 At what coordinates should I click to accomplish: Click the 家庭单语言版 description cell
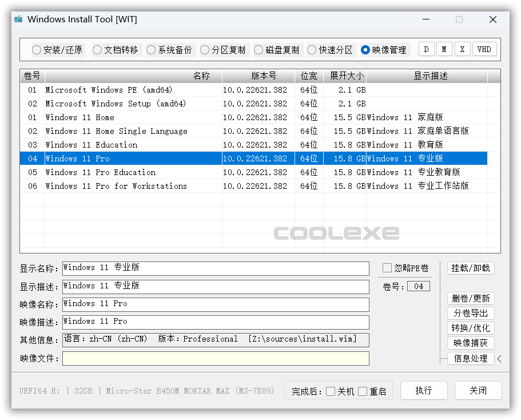click(x=427, y=131)
